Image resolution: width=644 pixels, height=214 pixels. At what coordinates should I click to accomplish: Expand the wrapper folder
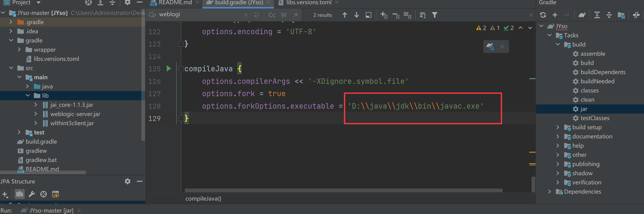pos(19,50)
